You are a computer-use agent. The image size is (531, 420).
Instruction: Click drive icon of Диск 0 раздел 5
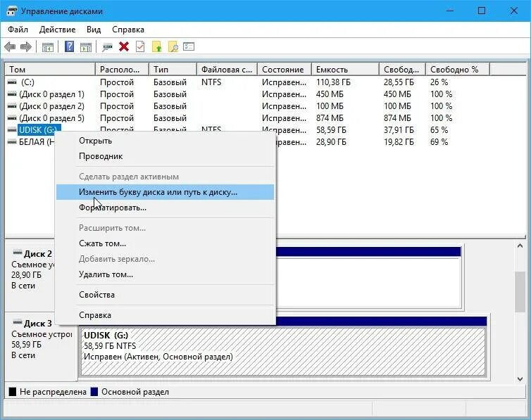tap(12, 118)
